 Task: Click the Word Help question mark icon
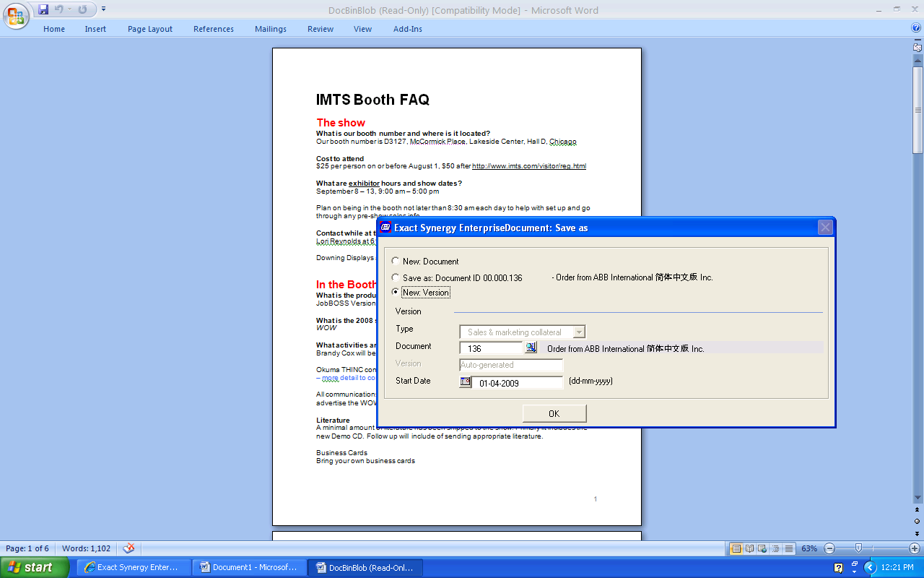click(x=916, y=28)
